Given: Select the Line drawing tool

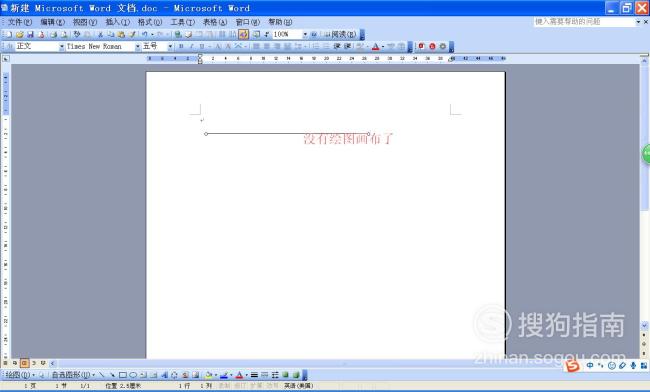Looking at the screenshot, I should 102,375.
